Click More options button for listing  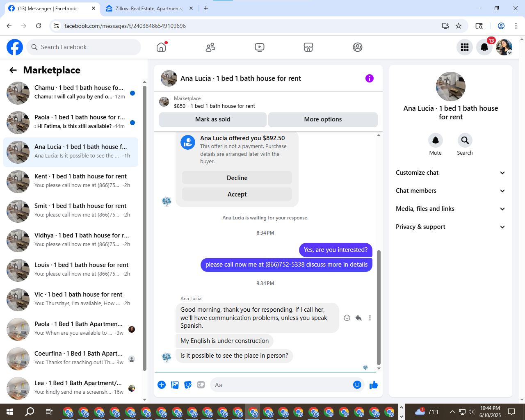[x=323, y=119]
